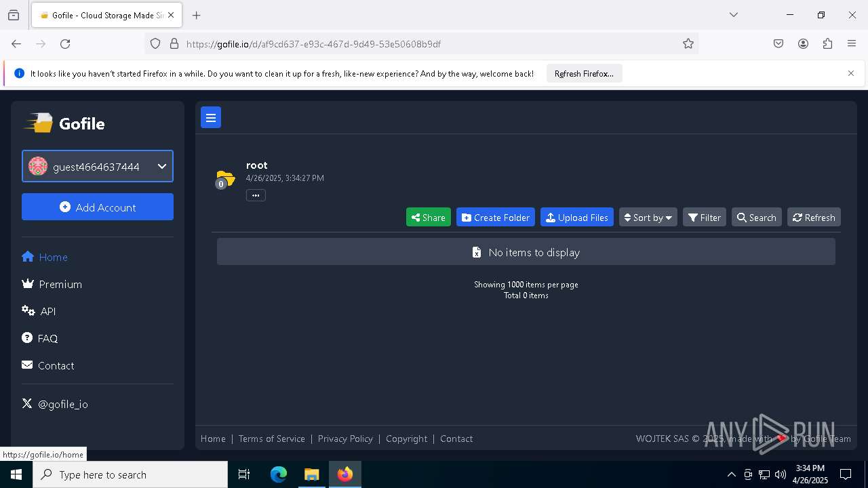Open the Windows Start menu
The image size is (868, 488).
pos(16,474)
